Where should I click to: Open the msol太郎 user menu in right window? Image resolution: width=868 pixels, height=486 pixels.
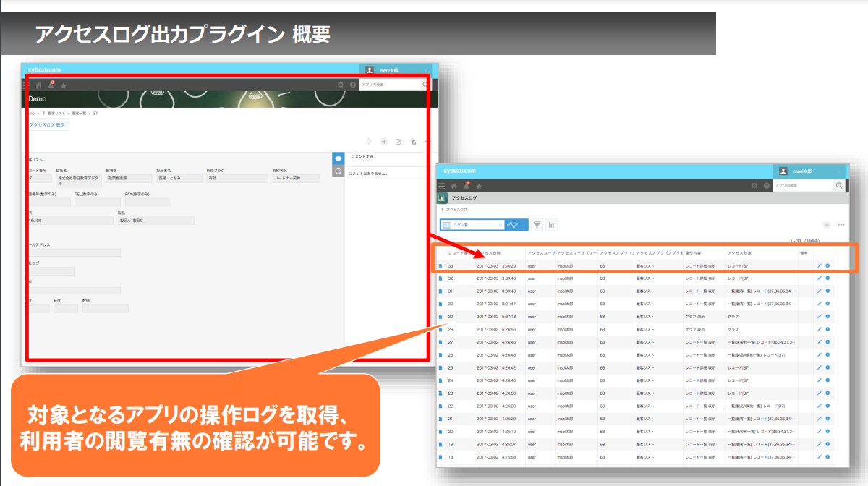point(810,171)
